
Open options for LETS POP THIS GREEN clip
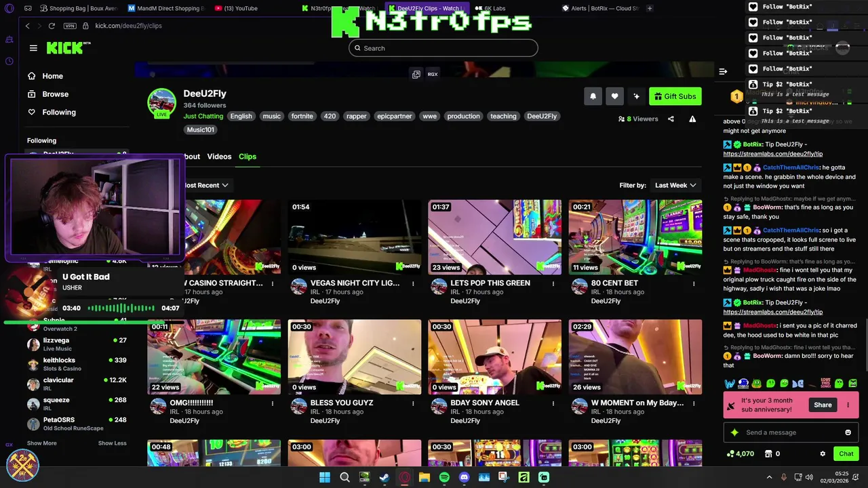tap(553, 283)
